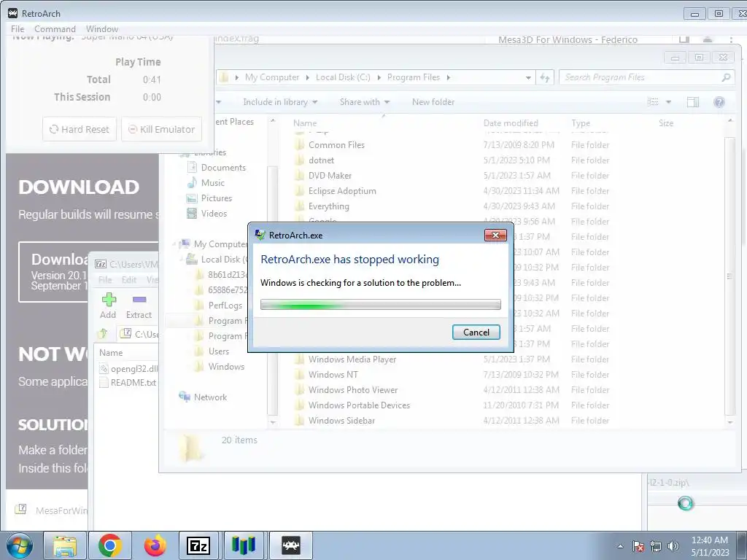This screenshot has width=747, height=560.
Task: Click the Explorer help icon
Action: pos(719,102)
